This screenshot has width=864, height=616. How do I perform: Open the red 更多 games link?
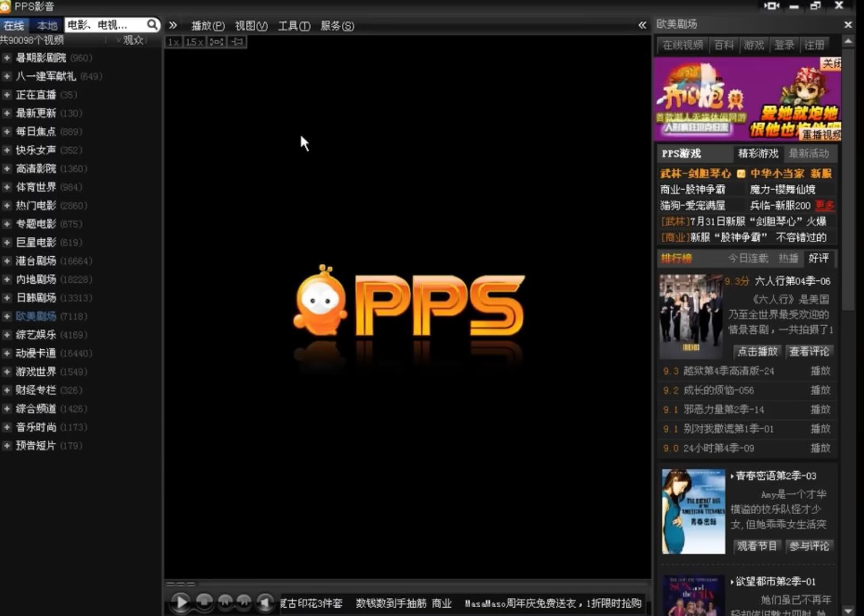click(x=824, y=206)
